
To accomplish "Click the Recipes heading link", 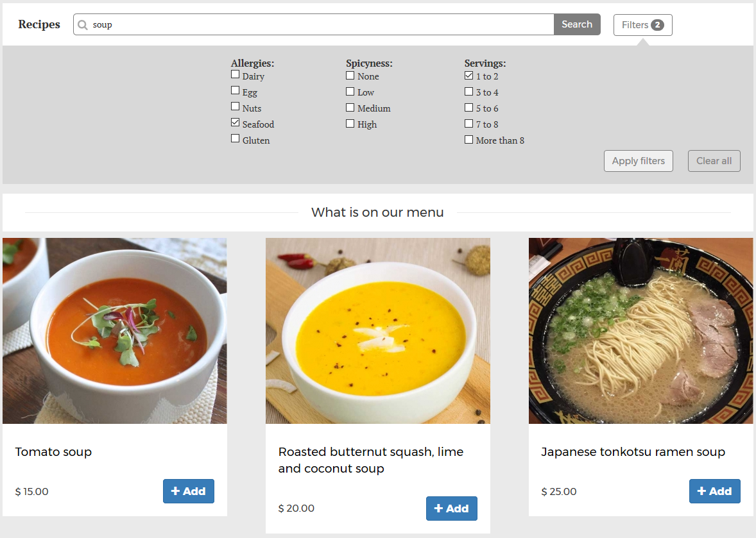I will pyautogui.click(x=39, y=24).
